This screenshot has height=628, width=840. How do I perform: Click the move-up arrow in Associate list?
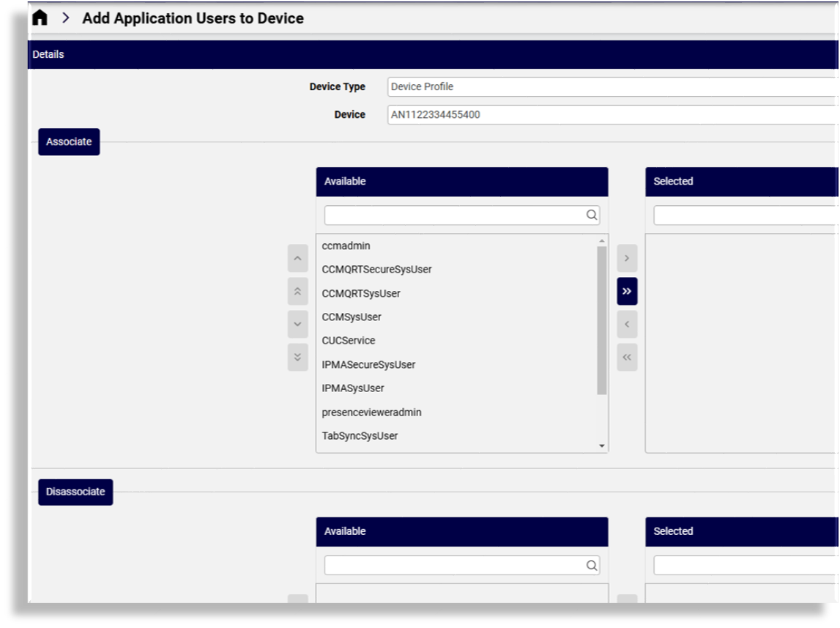pyautogui.click(x=297, y=259)
